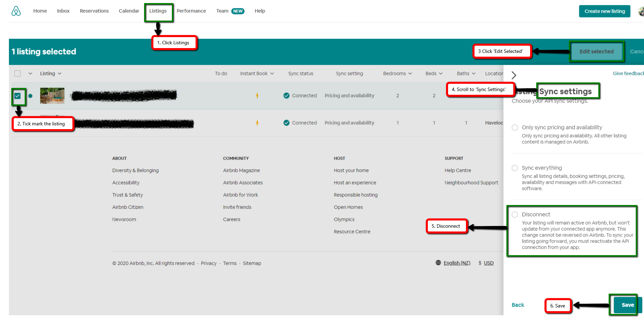This screenshot has width=644, height=317.
Task: Tick the select-all listings checkbox
Action: coord(17,73)
